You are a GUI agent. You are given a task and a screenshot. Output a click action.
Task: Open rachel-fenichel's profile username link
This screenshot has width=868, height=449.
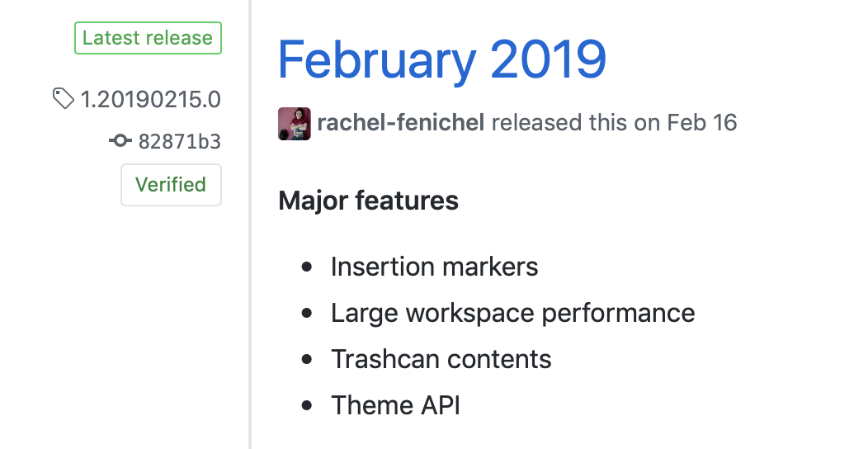pyautogui.click(x=401, y=124)
